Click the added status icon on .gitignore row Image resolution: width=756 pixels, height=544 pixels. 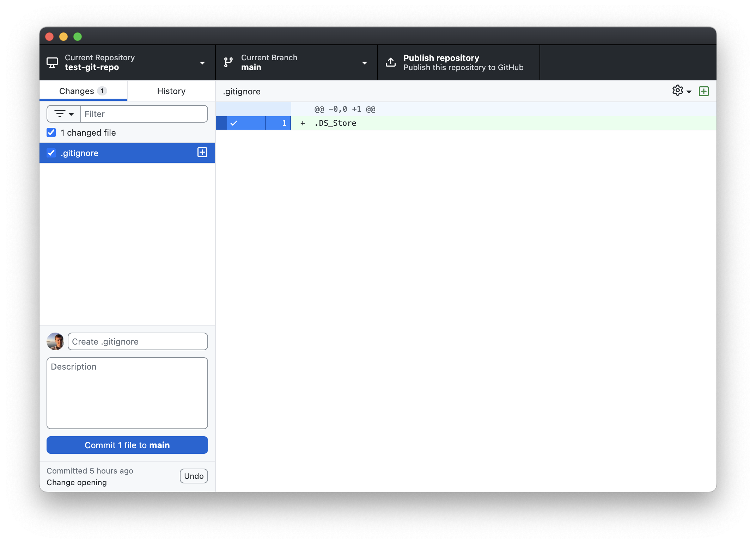tap(202, 153)
